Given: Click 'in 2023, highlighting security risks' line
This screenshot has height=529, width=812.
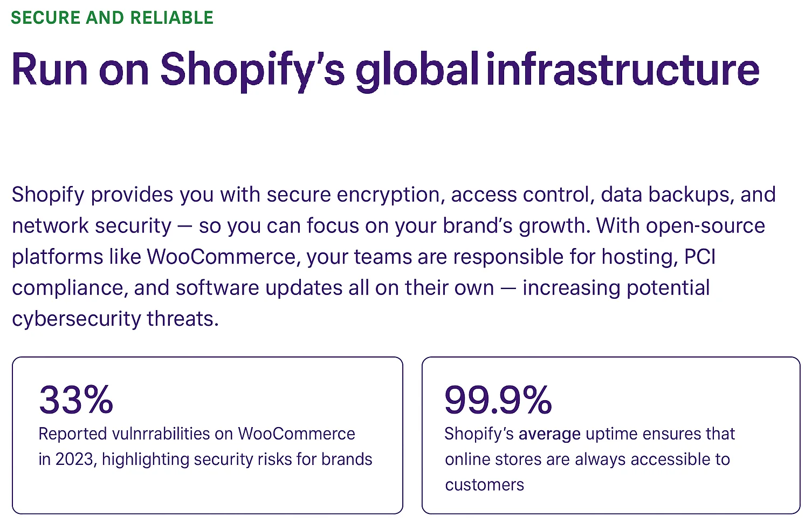Looking at the screenshot, I should click(205, 459).
